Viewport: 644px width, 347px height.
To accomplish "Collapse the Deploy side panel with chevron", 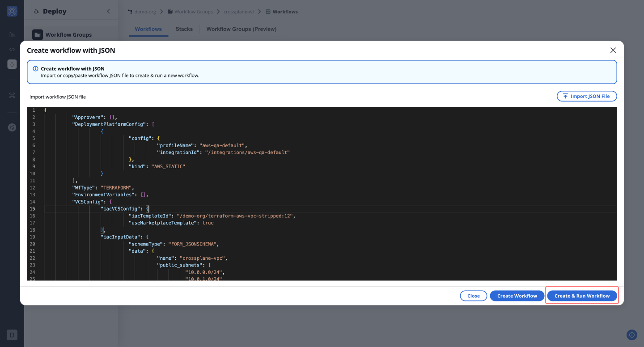I will pos(108,12).
